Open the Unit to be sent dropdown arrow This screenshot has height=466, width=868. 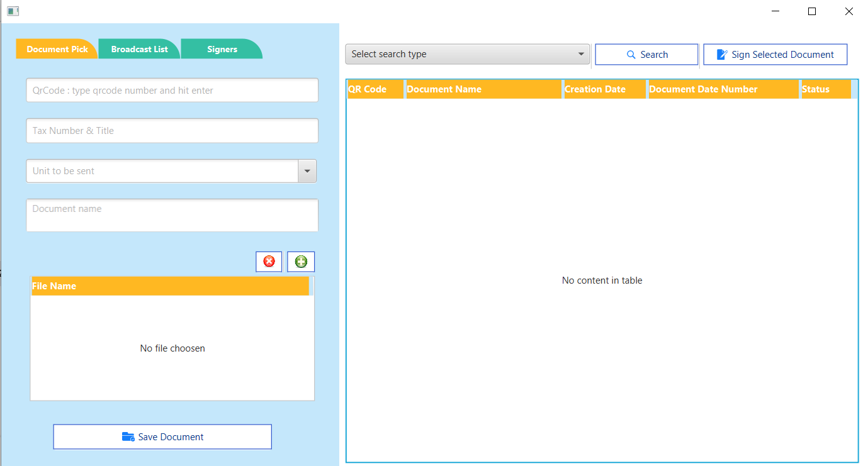pyautogui.click(x=307, y=170)
